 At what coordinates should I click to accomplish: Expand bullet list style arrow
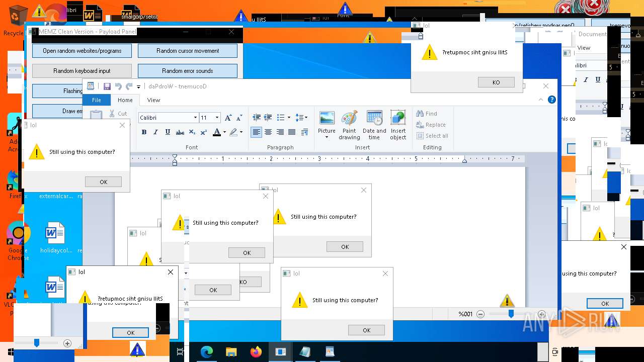pyautogui.click(x=289, y=118)
